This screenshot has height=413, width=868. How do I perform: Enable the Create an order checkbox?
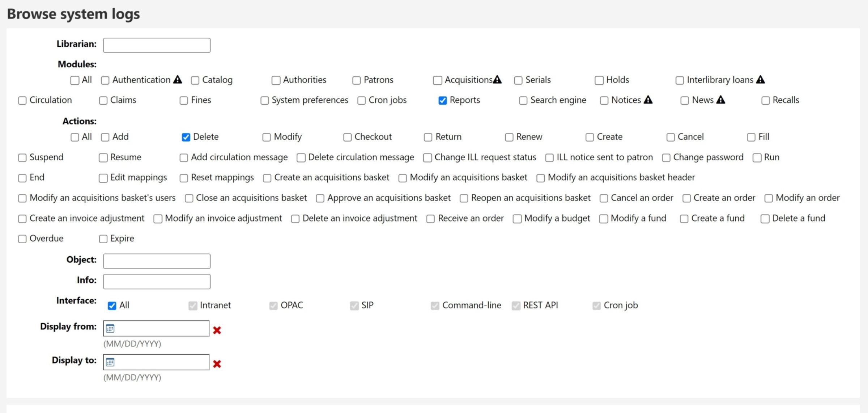pos(686,198)
